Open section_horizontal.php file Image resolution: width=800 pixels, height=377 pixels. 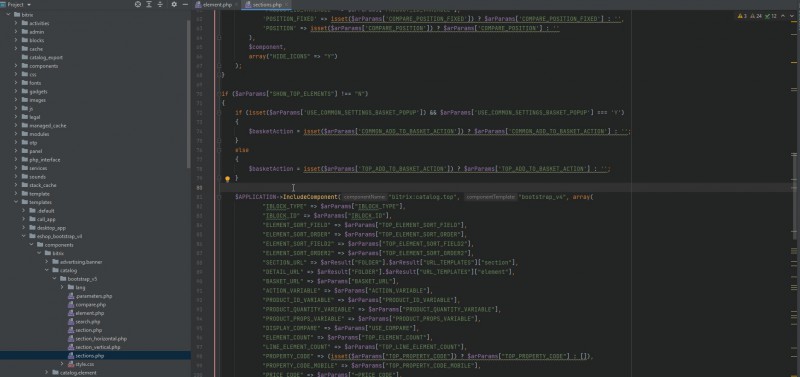coord(97,339)
